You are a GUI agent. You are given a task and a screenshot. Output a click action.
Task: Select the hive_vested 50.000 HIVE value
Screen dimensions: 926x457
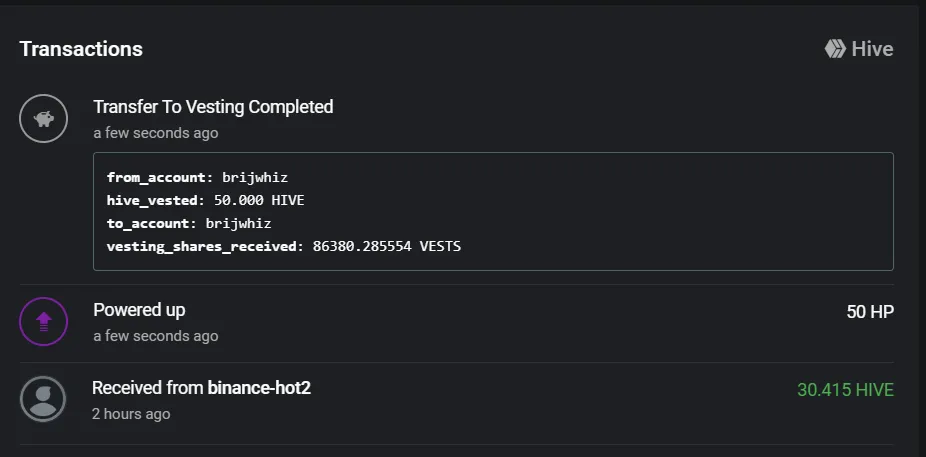[259, 200]
